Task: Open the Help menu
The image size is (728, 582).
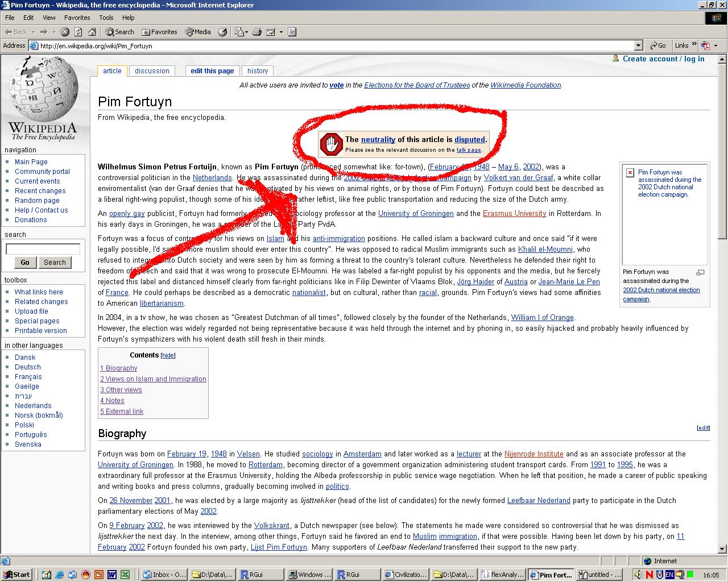Action: 129,18
